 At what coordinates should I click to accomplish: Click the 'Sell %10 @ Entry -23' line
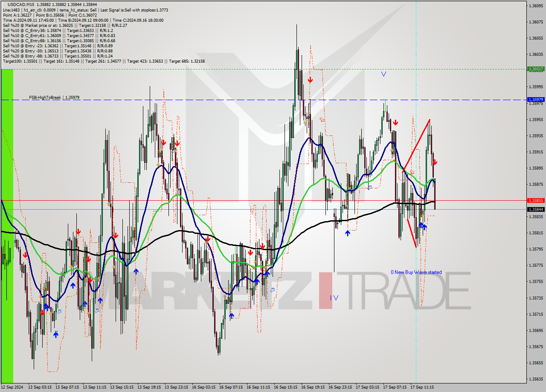58,46
